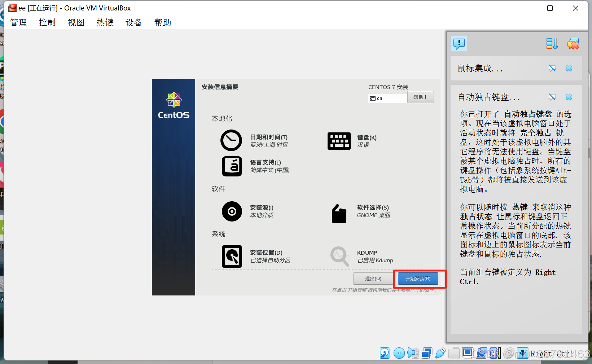Click network adapters status icon

(x=427, y=353)
